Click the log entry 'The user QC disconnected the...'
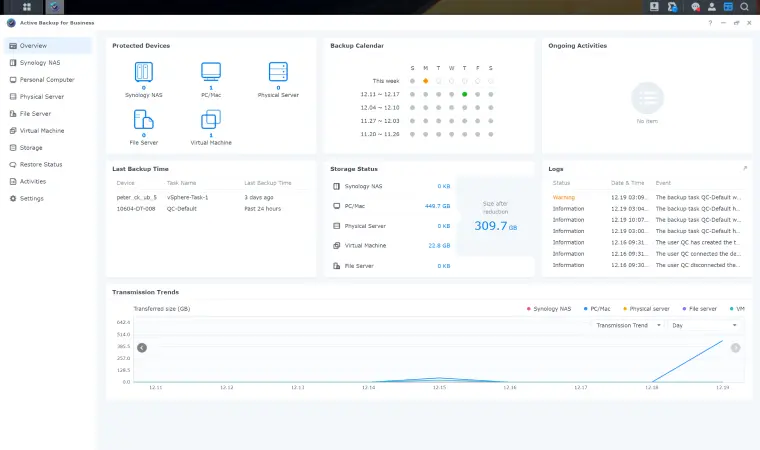Image resolution: width=760 pixels, height=450 pixels. (x=647, y=265)
